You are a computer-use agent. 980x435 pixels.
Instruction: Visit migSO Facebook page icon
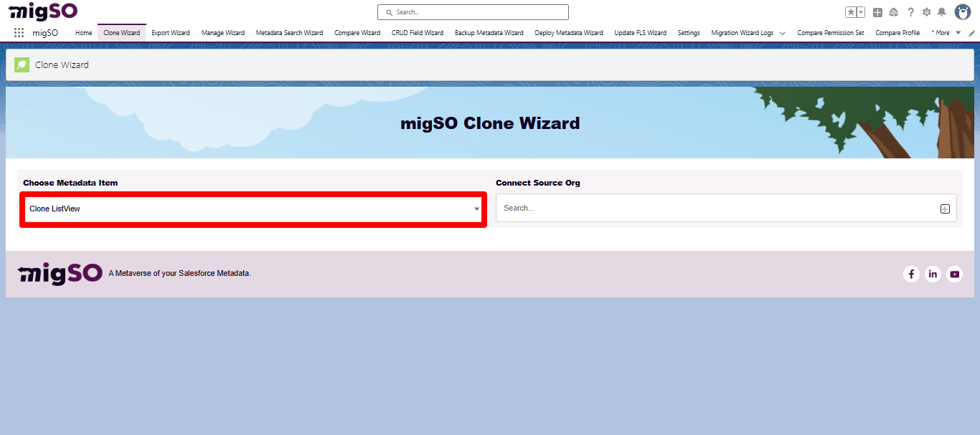click(911, 274)
